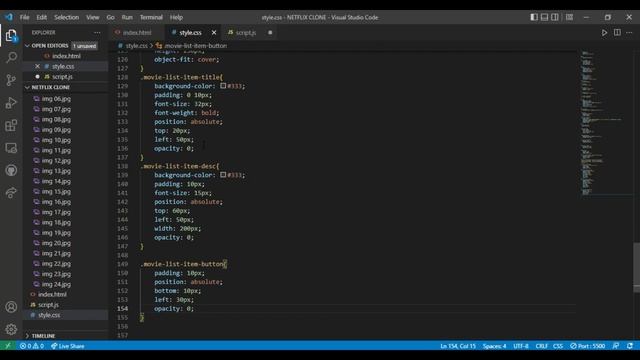Open the Source Control view
Viewport: 640px width, 360px height.
[x=11, y=80]
